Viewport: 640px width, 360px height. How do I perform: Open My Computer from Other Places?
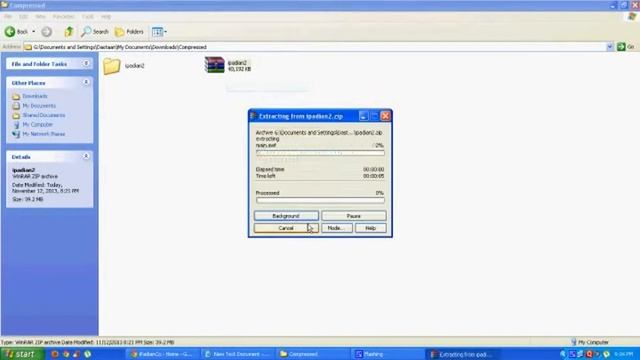click(38, 124)
